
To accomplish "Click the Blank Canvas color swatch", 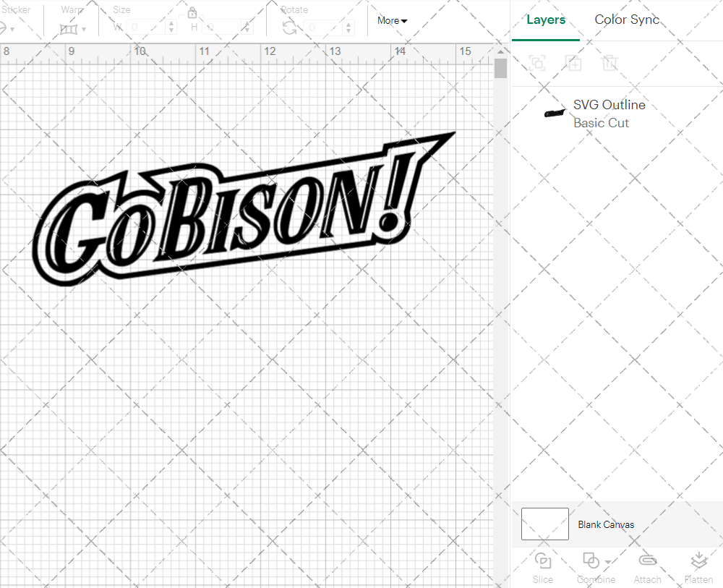I will (544, 524).
